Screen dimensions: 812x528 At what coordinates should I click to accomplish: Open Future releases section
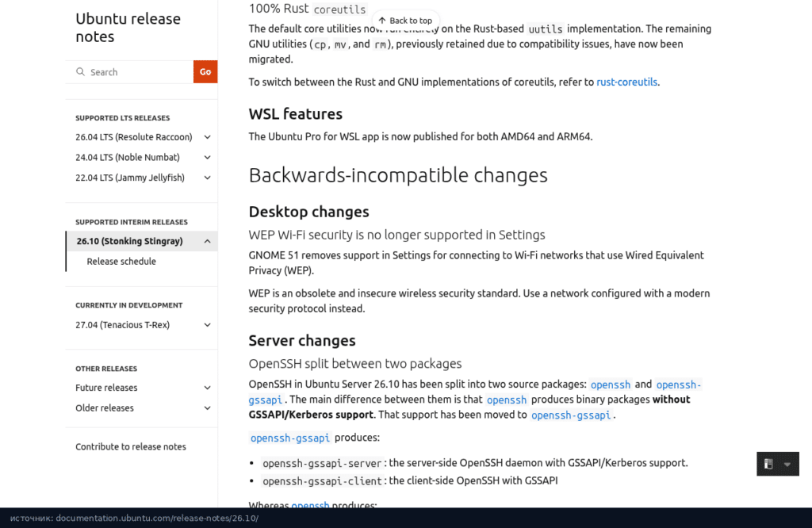[107, 388]
